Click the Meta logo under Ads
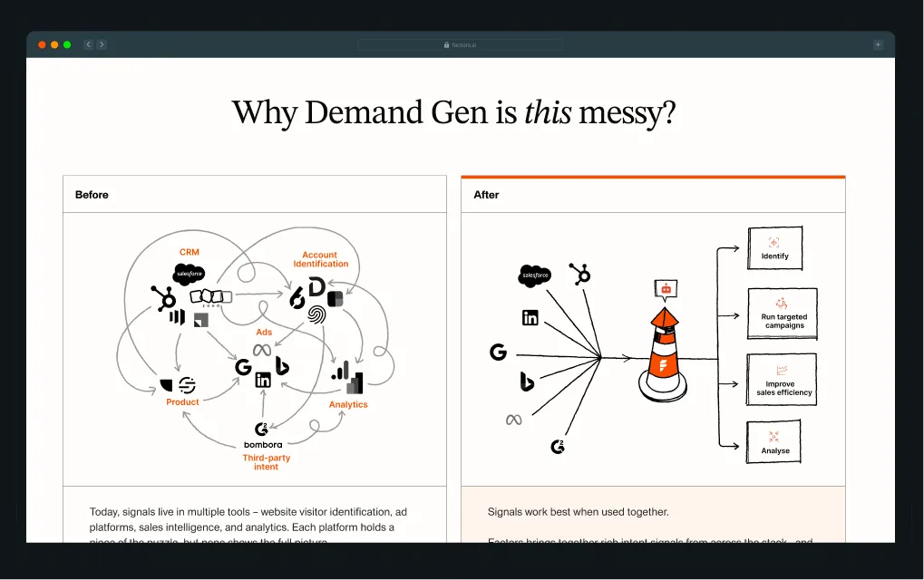Screen dimensions: 924x580 [x=262, y=350]
